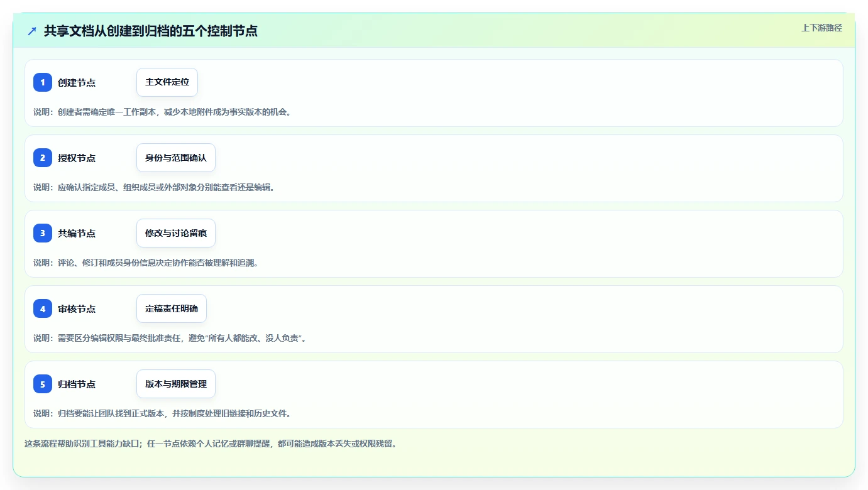
Task: Click the step 3 number badge
Action: [43, 233]
